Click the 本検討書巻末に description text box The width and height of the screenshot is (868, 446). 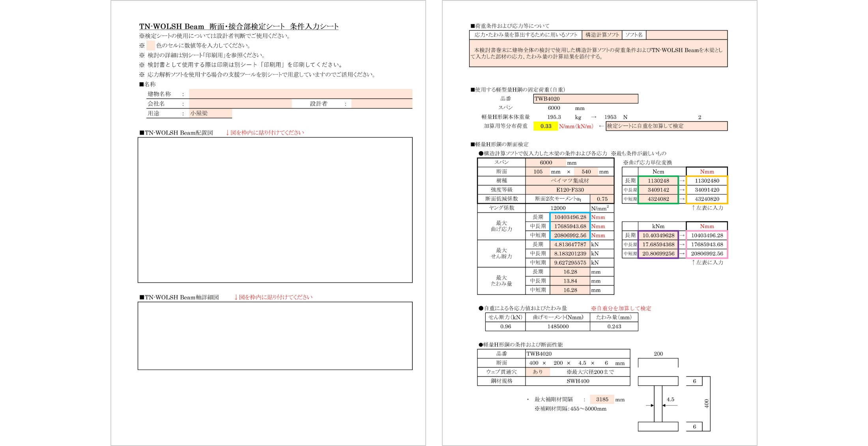point(598,53)
